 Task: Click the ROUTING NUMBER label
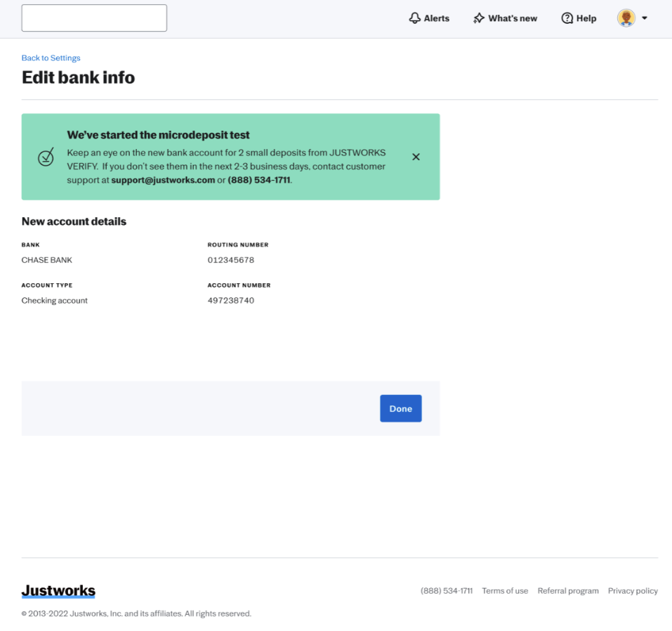pos(238,245)
